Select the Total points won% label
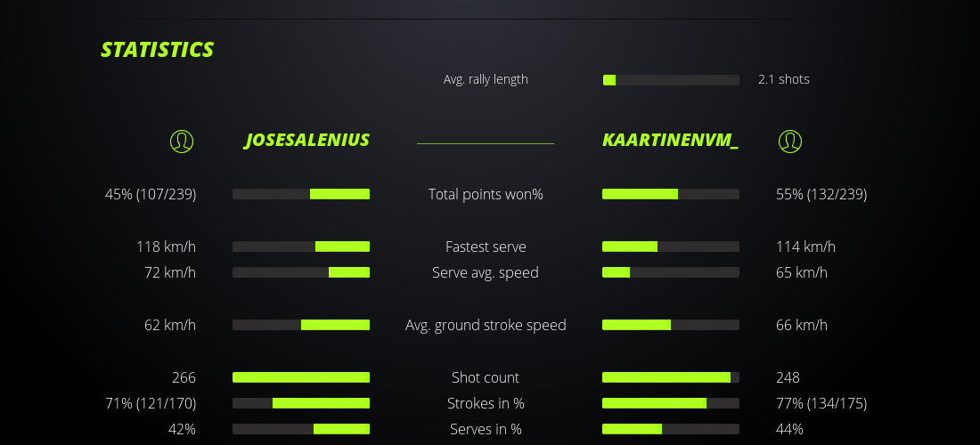Viewport: 980px width, 445px height. (486, 194)
